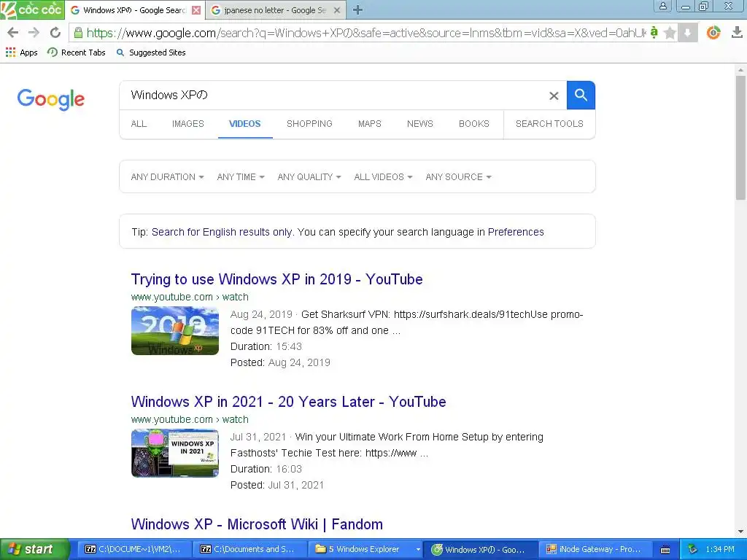Open Windows XP - Microsoft Wiki Fandom result
The image size is (747, 560).
257,524
